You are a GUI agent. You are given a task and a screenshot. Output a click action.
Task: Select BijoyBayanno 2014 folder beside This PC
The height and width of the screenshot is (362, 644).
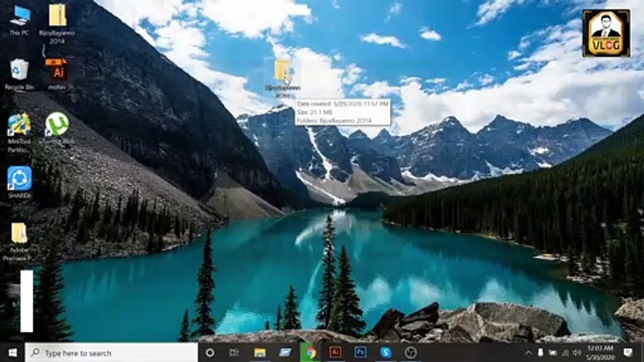pos(57,23)
